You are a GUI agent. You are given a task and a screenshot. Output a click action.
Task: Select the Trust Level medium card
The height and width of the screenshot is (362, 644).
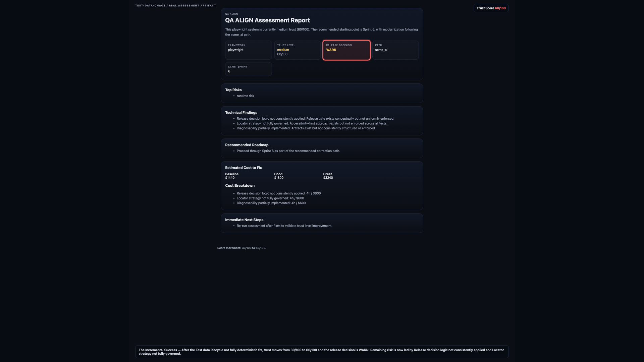pyautogui.click(x=297, y=50)
